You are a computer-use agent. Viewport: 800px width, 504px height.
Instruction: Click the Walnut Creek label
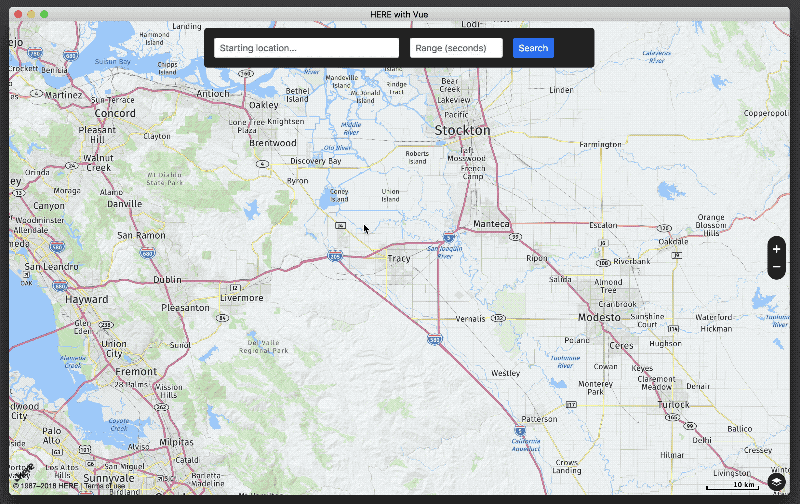click(x=98, y=163)
